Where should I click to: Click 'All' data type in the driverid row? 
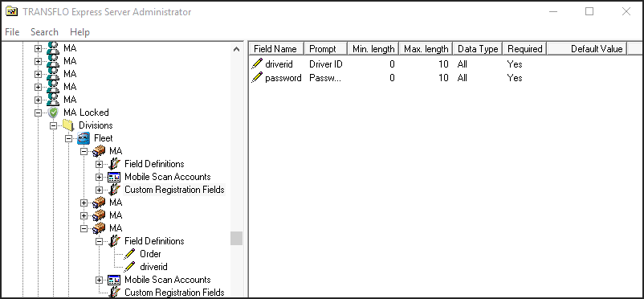(462, 64)
